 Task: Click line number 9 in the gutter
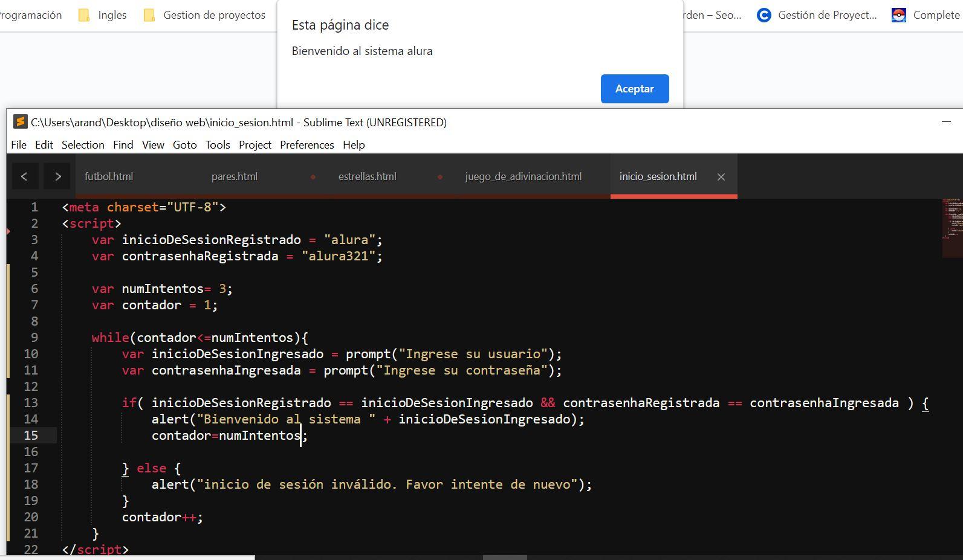(34, 338)
